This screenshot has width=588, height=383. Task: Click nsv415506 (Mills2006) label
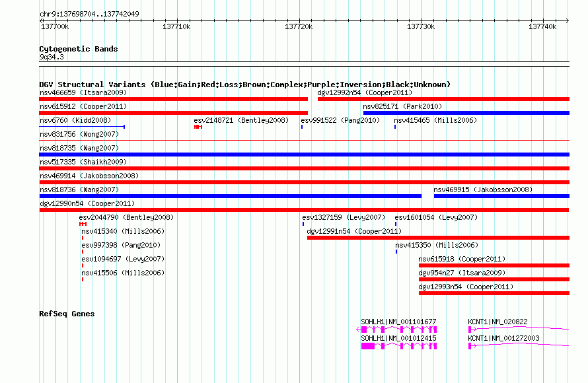click(123, 273)
